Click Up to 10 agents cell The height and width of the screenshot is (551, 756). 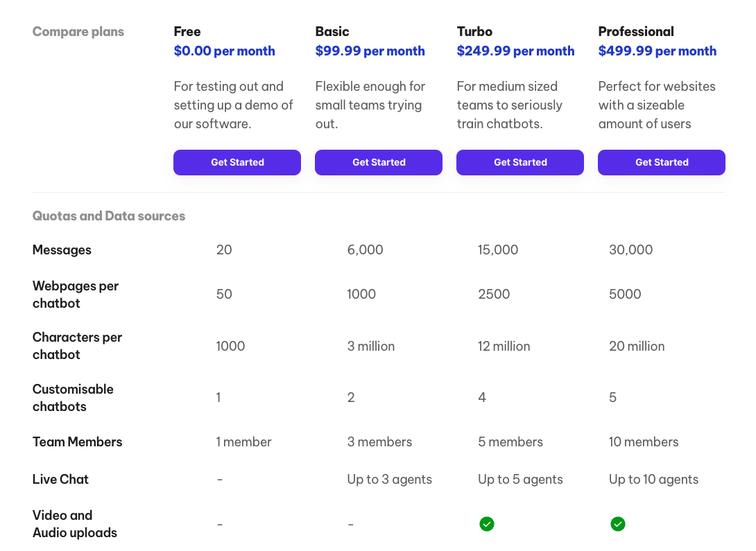click(x=653, y=479)
